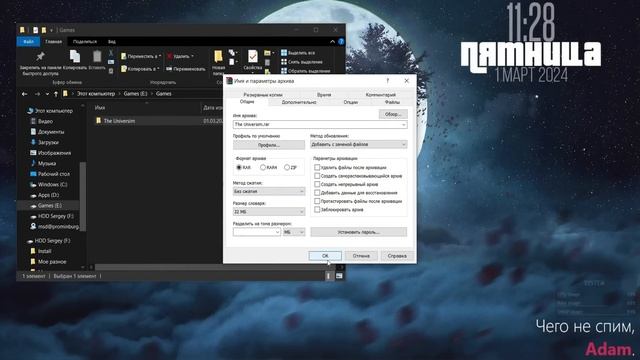Select Games (E:) in the Explorer sidebar
The height and width of the screenshot is (360, 640).
(x=49, y=205)
